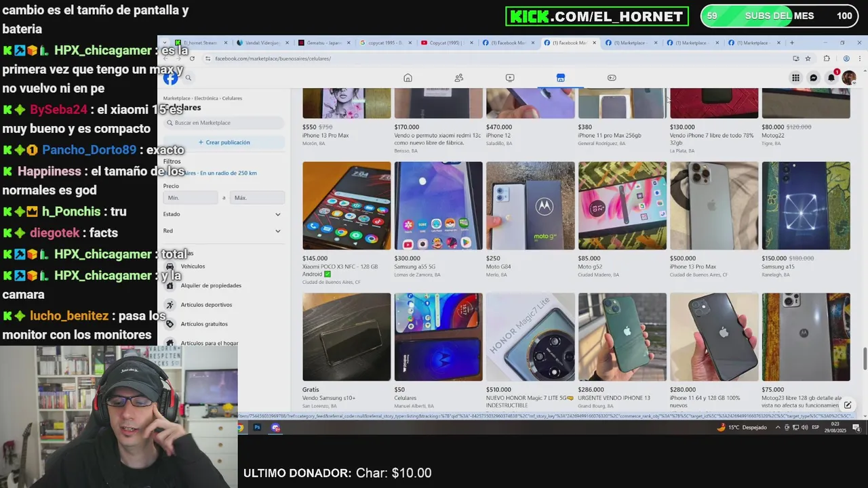Open the Gaming controller icon

(x=612, y=78)
